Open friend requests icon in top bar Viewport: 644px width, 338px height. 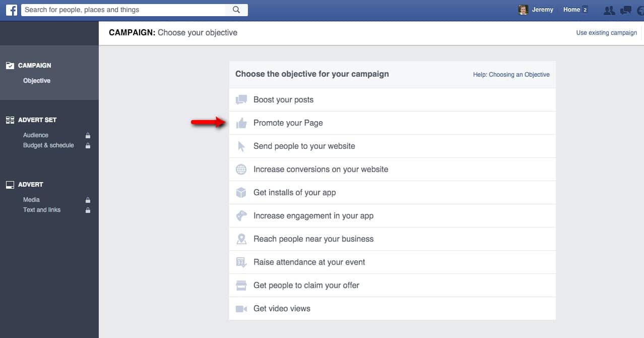point(609,10)
